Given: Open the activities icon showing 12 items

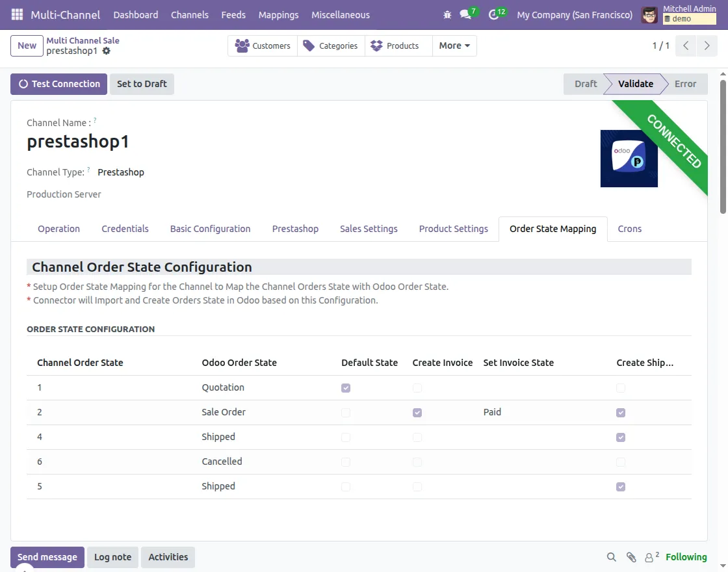Looking at the screenshot, I should [495, 14].
